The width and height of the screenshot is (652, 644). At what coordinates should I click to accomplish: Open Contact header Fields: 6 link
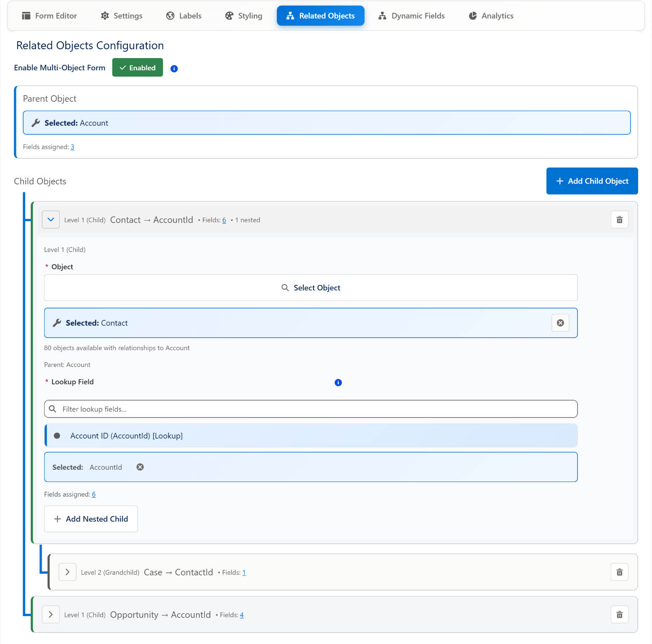pos(224,220)
